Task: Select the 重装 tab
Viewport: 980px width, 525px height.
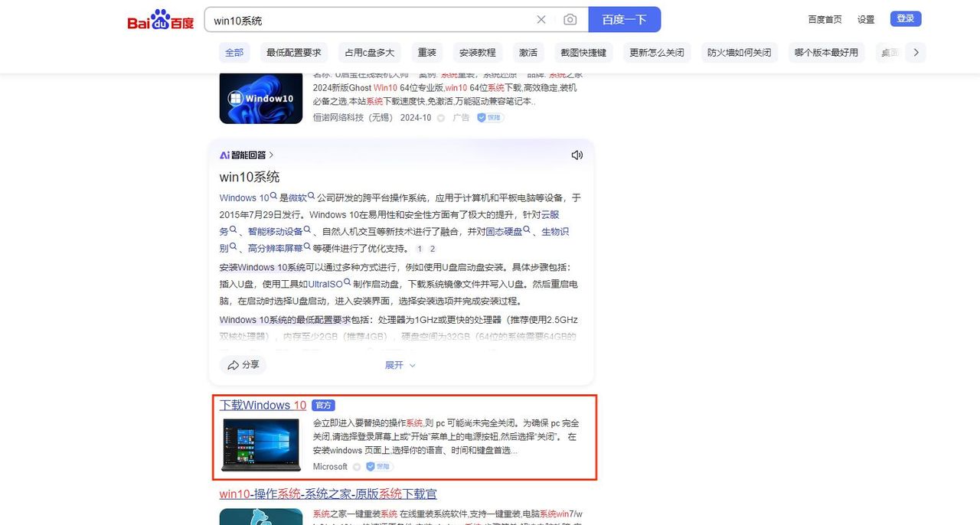Action: point(426,53)
